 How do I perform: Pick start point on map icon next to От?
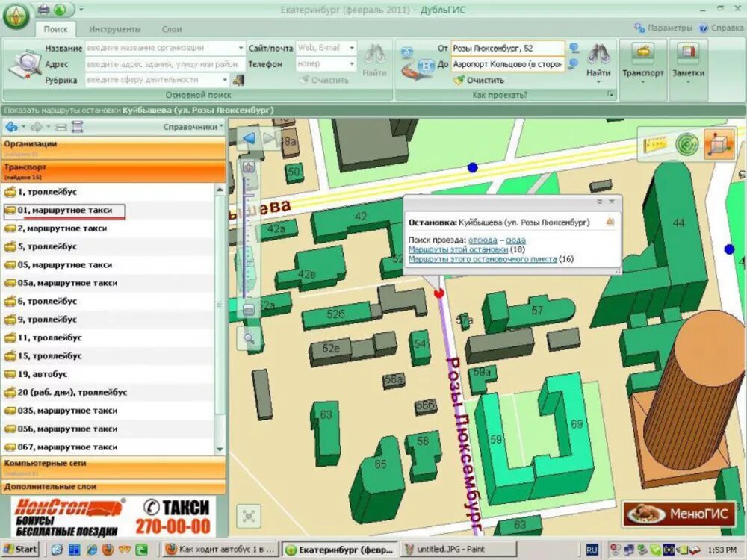click(x=574, y=48)
